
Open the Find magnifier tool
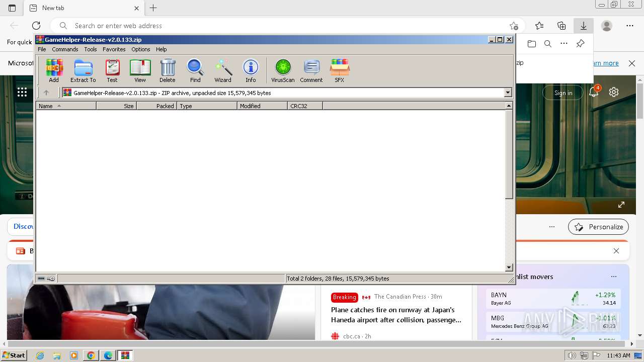point(195,71)
